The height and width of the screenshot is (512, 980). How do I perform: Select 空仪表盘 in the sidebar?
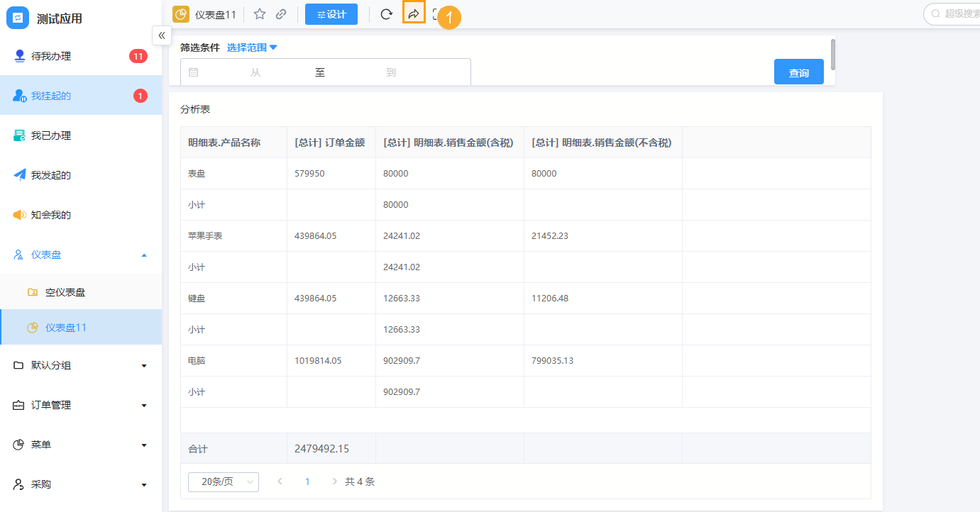65,291
